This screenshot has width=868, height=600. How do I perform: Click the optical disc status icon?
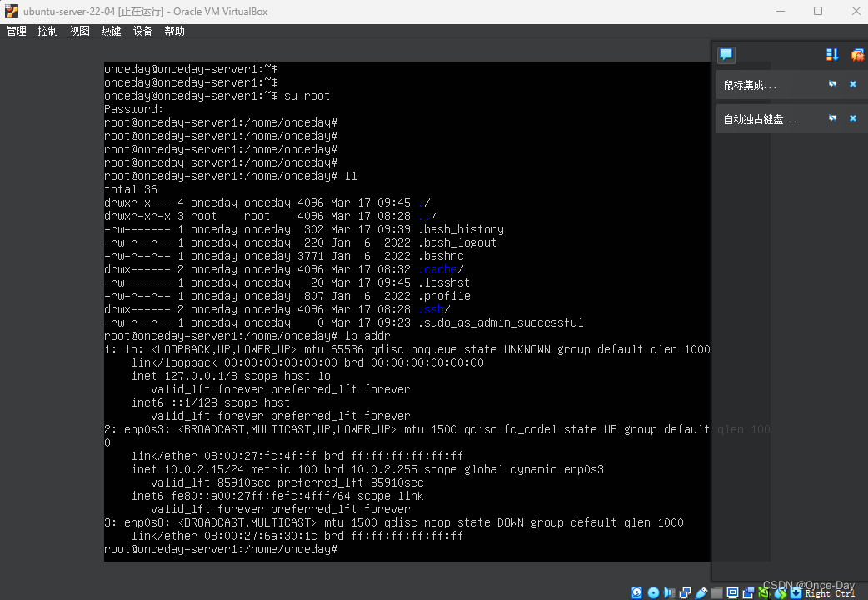[653, 592]
